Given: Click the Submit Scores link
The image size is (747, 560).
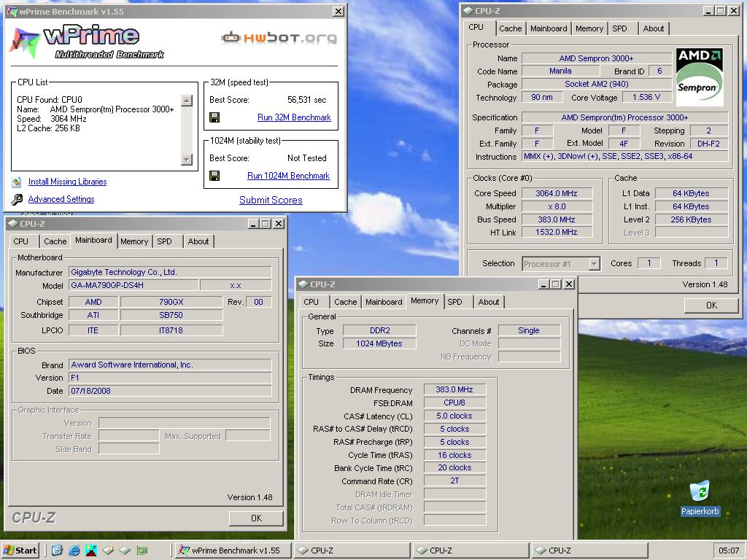Looking at the screenshot, I should click(x=271, y=200).
